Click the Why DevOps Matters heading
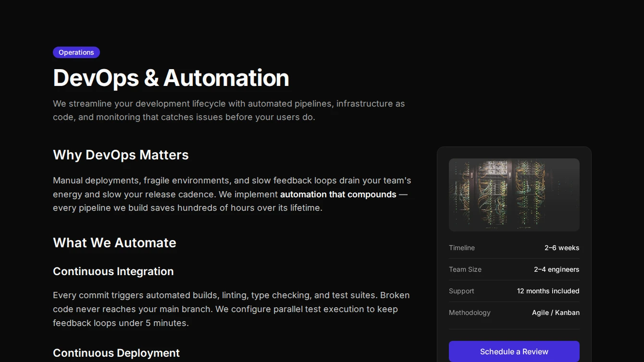 (121, 155)
